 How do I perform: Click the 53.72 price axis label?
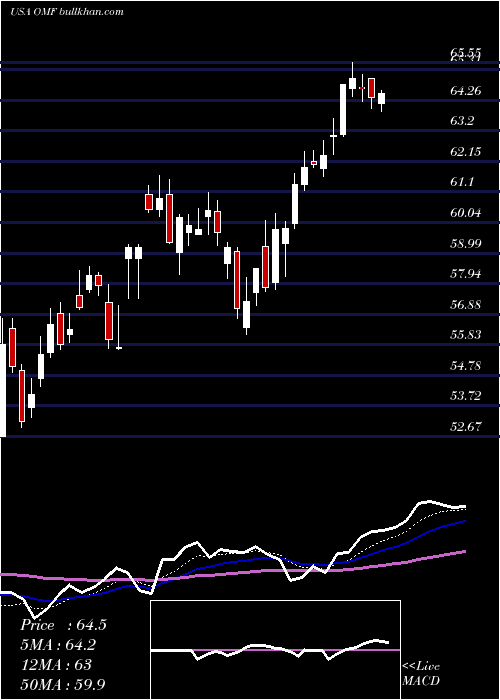[x=466, y=396]
